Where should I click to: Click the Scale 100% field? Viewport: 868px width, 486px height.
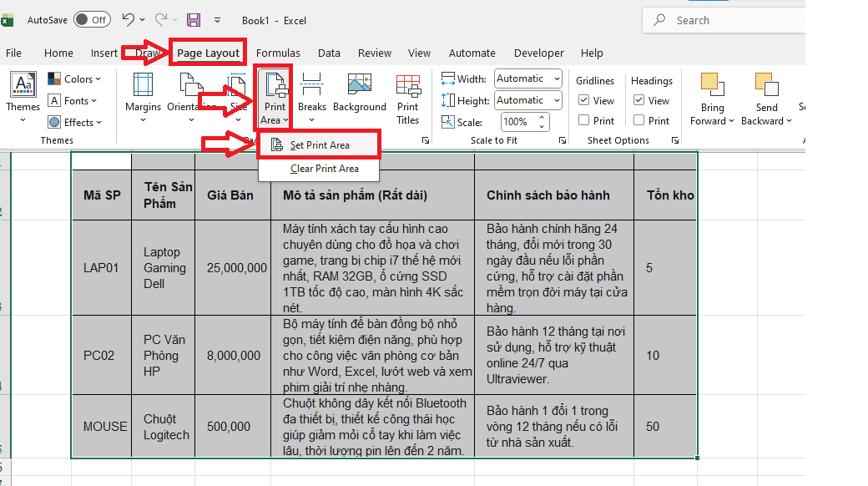tap(518, 122)
